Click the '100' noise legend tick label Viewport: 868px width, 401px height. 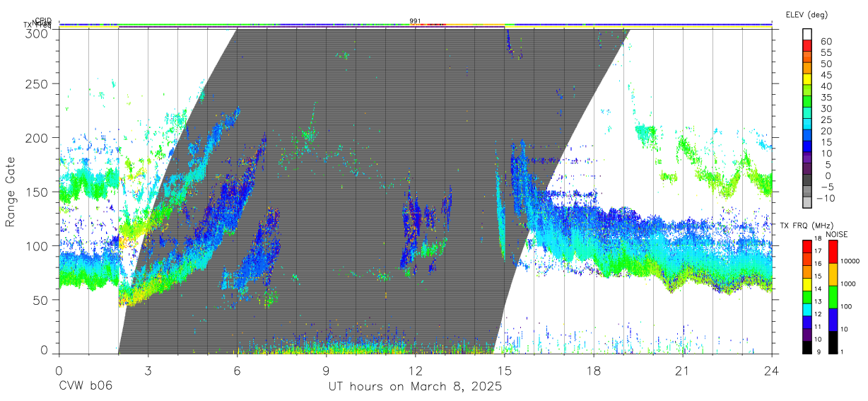(x=846, y=307)
